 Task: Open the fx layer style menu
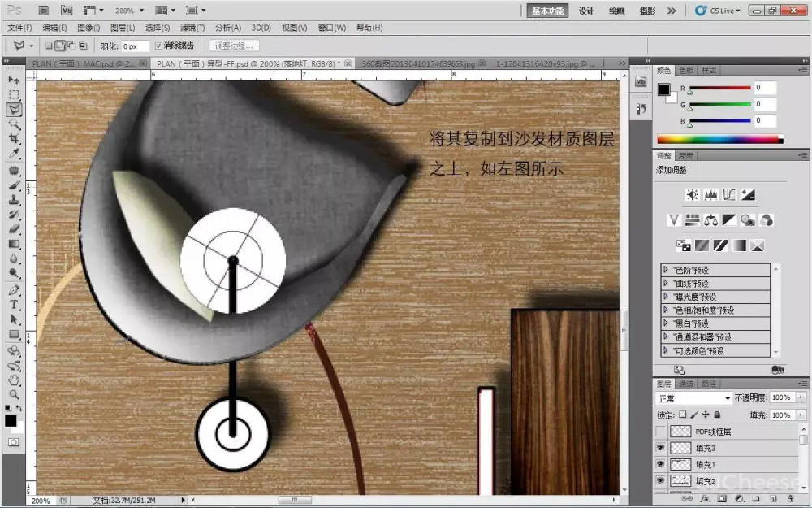tap(704, 499)
